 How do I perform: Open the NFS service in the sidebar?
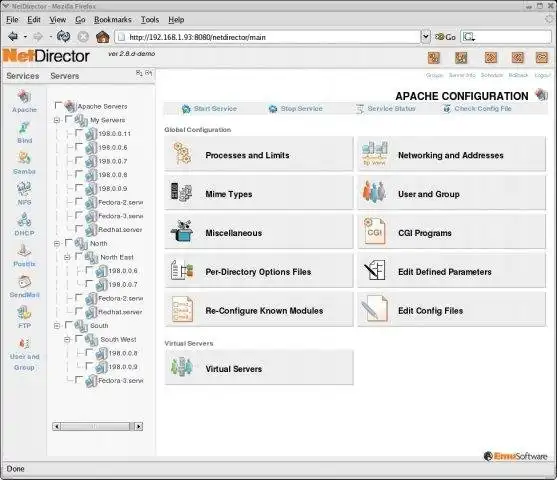click(24, 194)
